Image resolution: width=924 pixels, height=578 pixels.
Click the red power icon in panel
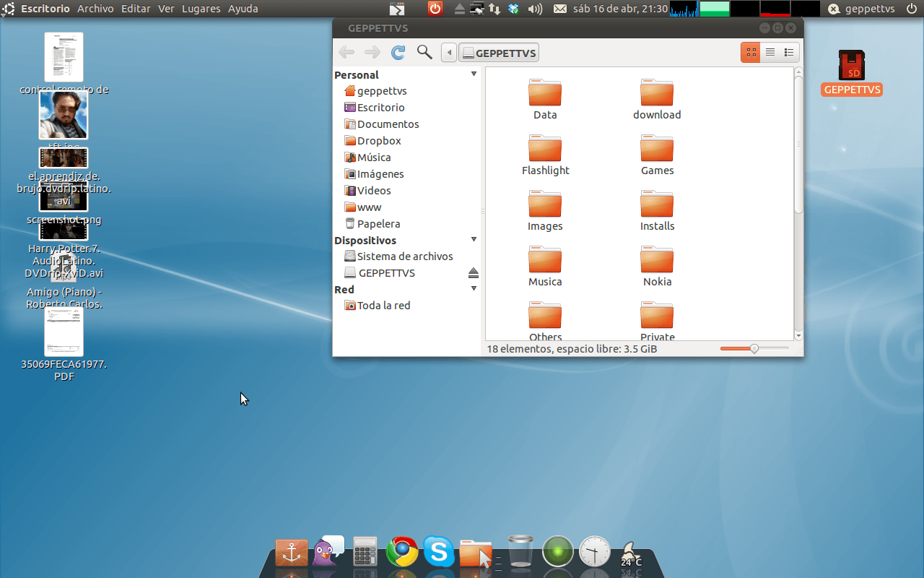pyautogui.click(x=435, y=9)
